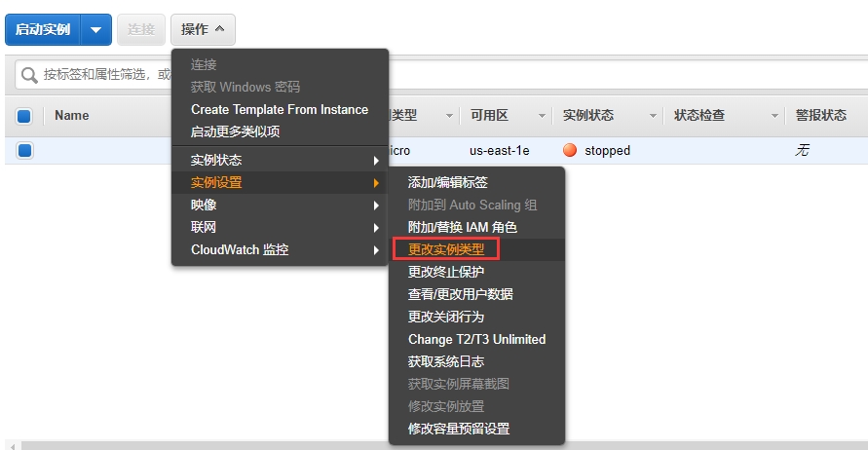This screenshot has width=868, height=450.
Task: Choose Create Template From Instance
Action: click(x=280, y=109)
